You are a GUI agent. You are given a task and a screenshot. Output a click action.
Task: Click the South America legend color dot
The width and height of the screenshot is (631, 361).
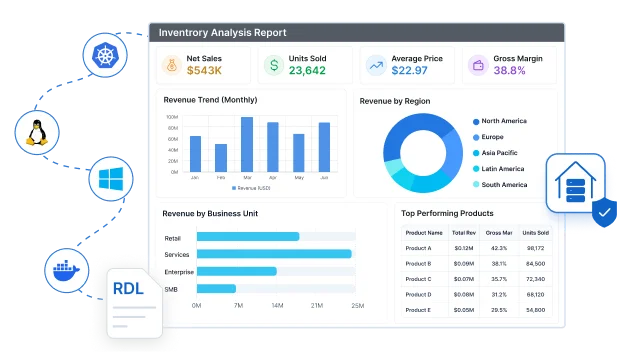click(476, 185)
